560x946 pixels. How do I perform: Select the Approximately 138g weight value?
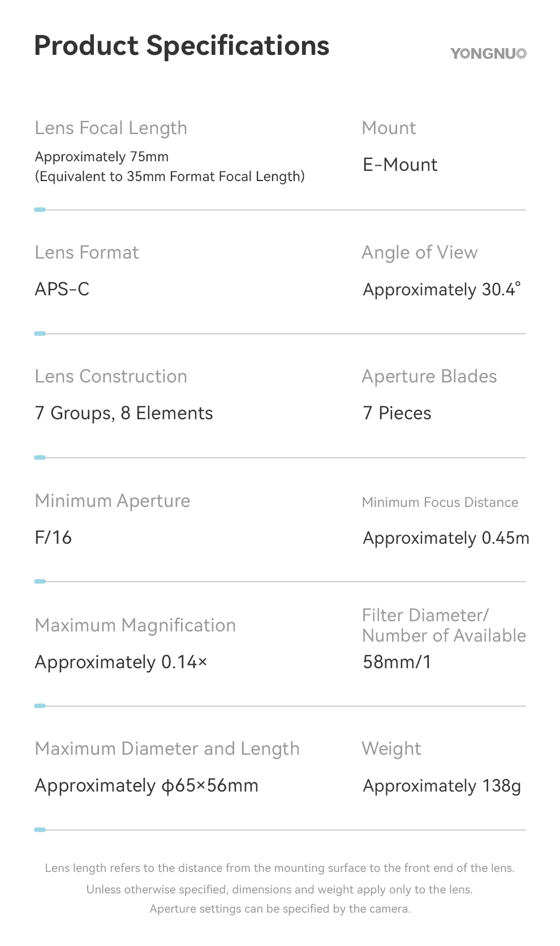click(442, 786)
